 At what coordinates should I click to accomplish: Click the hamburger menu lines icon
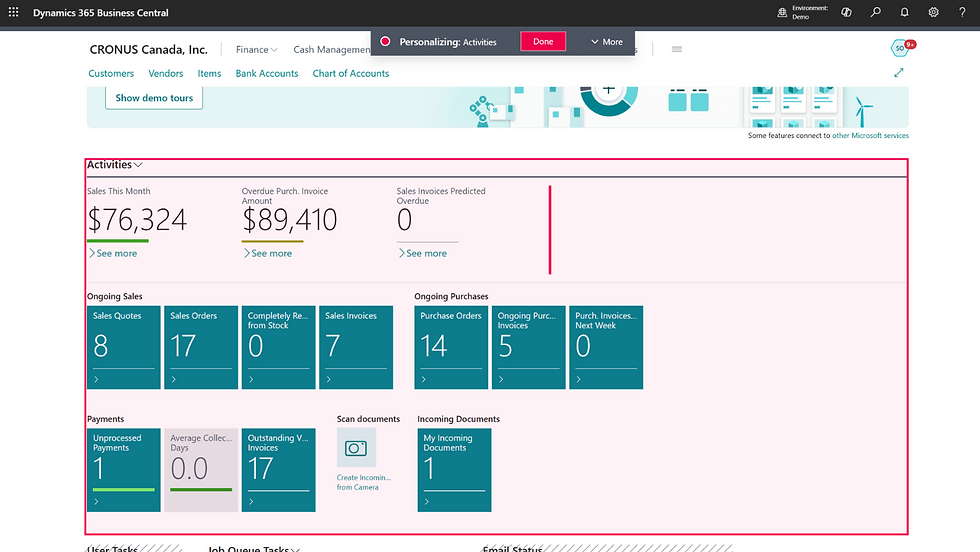tap(676, 49)
